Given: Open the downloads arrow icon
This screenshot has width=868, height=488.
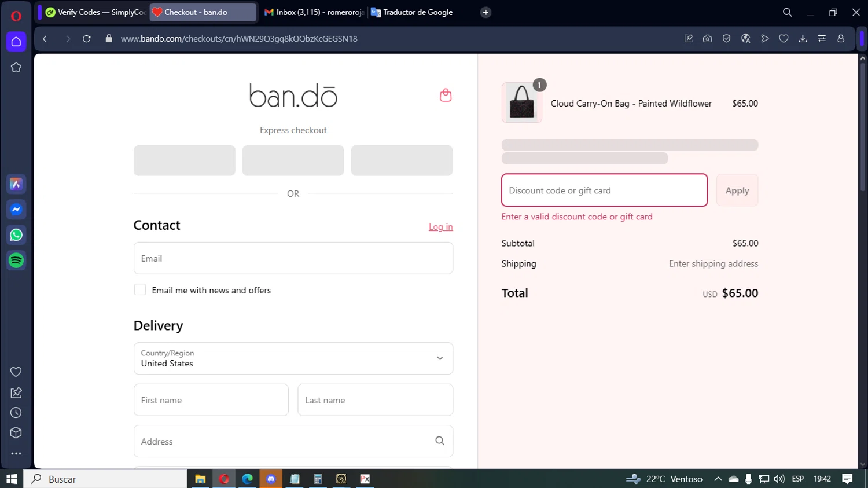Looking at the screenshot, I should pyautogui.click(x=803, y=39).
